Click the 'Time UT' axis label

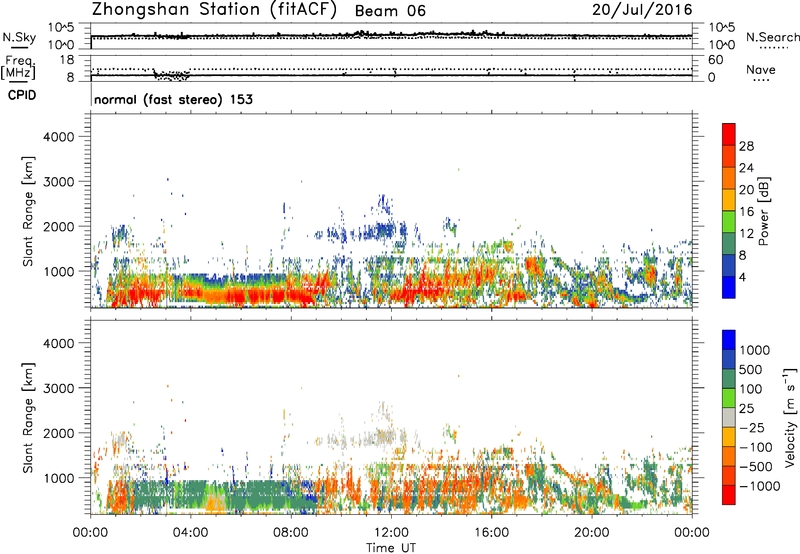point(391,548)
